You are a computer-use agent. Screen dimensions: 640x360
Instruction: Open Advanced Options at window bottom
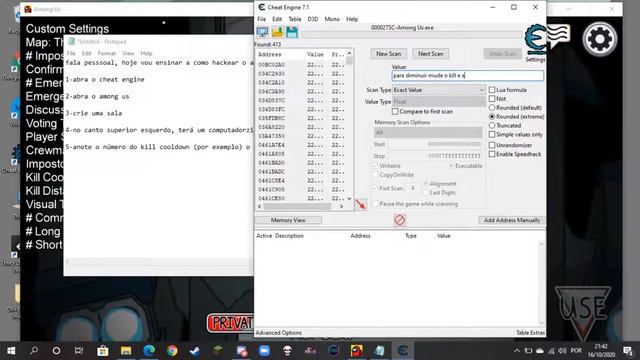[279, 333]
